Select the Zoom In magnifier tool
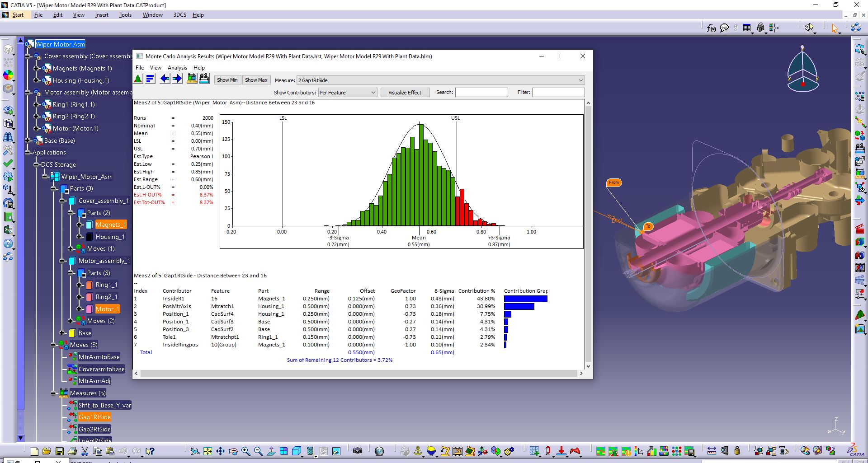 tap(245, 451)
